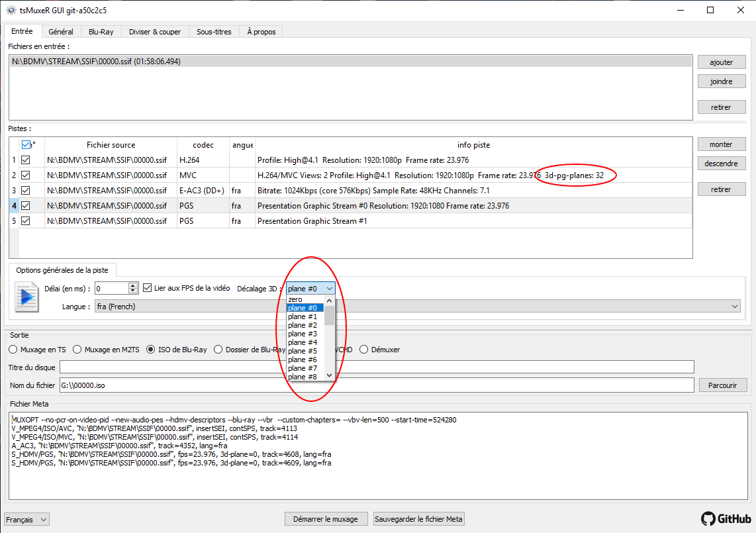
Task: Click the Décalage 3D list scroll-up arrow
Action: (329, 300)
